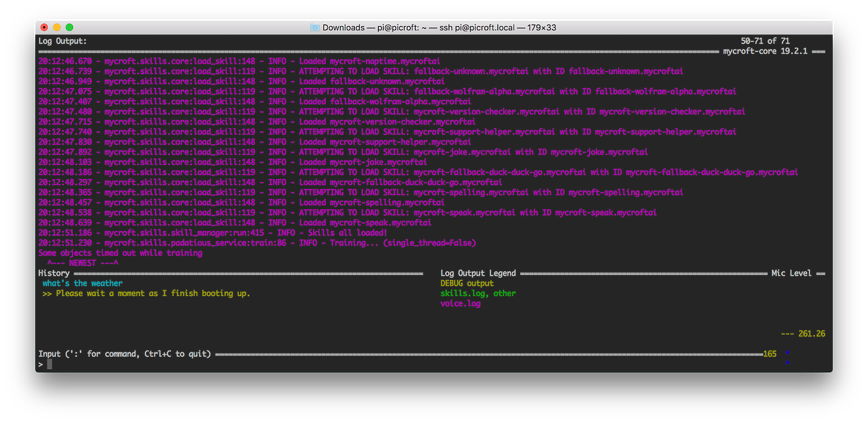Click the 'History' section header
This screenshot has height=423, width=868.
54,273
